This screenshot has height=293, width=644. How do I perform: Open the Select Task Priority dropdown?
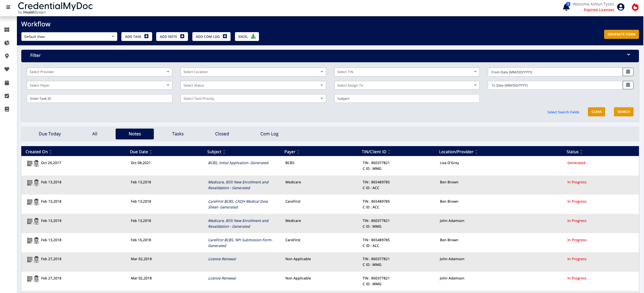tap(253, 98)
